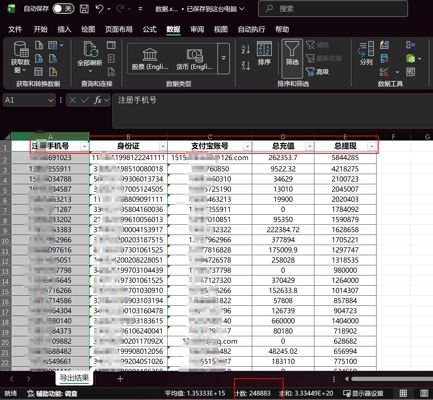Select the Currencies (货币) data type
Screen dimensions: 433x400
194,59
